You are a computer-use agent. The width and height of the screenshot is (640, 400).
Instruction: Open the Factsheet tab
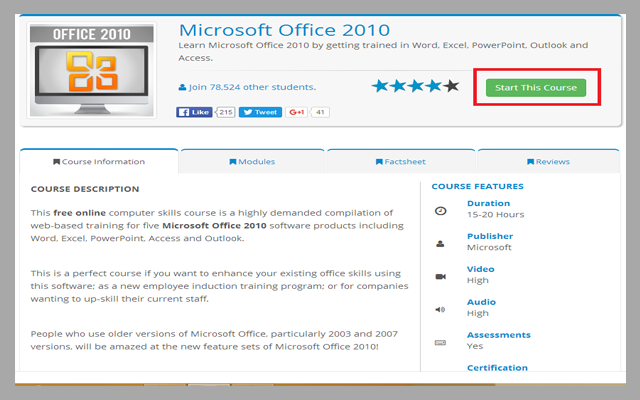[x=400, y=161]
